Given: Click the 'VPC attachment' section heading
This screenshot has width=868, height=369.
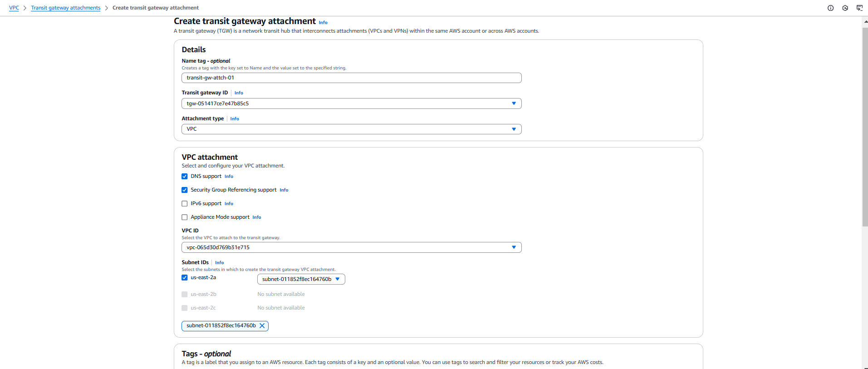Looking at the screenshot, I should [210, 157].
